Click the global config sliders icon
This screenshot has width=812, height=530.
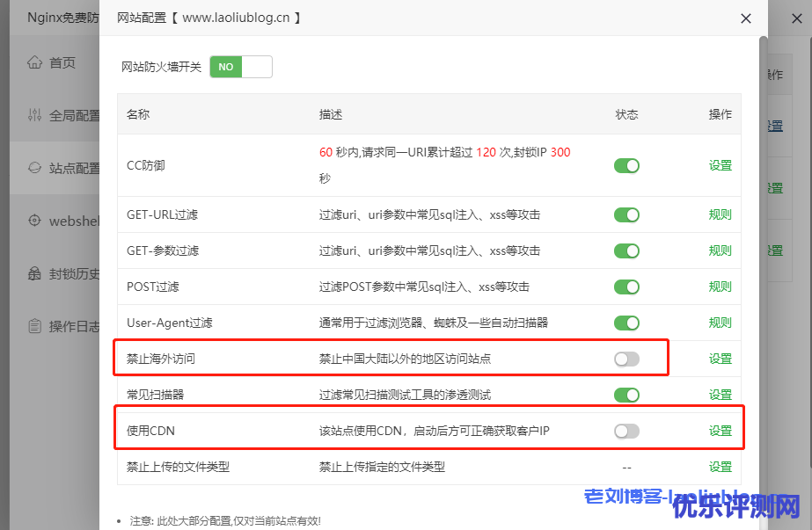click(x=35, y=115)
